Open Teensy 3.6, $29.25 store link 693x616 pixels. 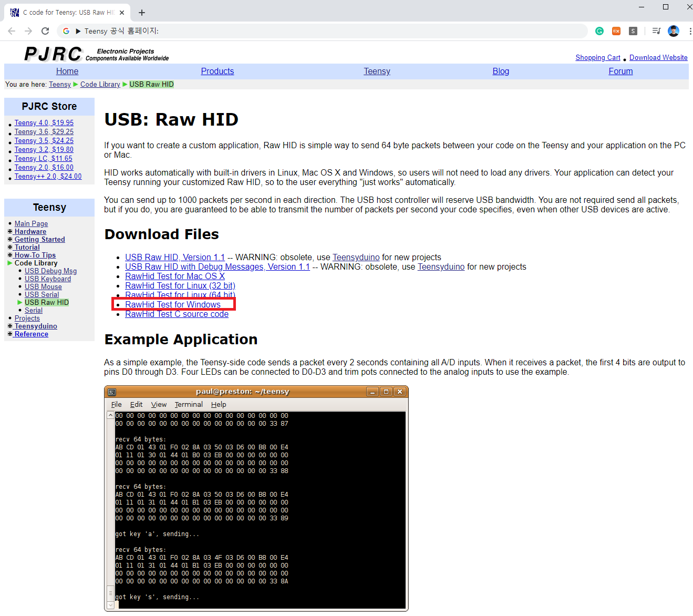44,131
